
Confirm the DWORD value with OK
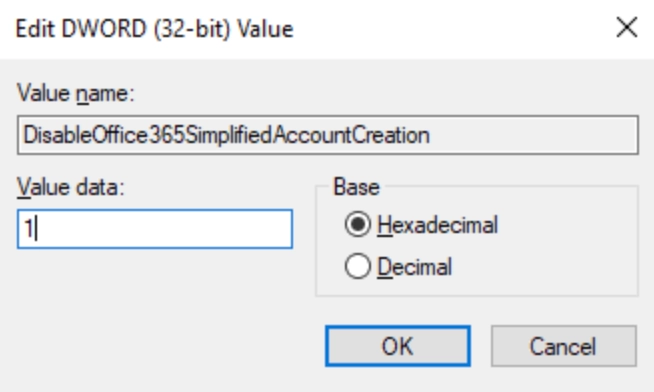pos(398,346)
